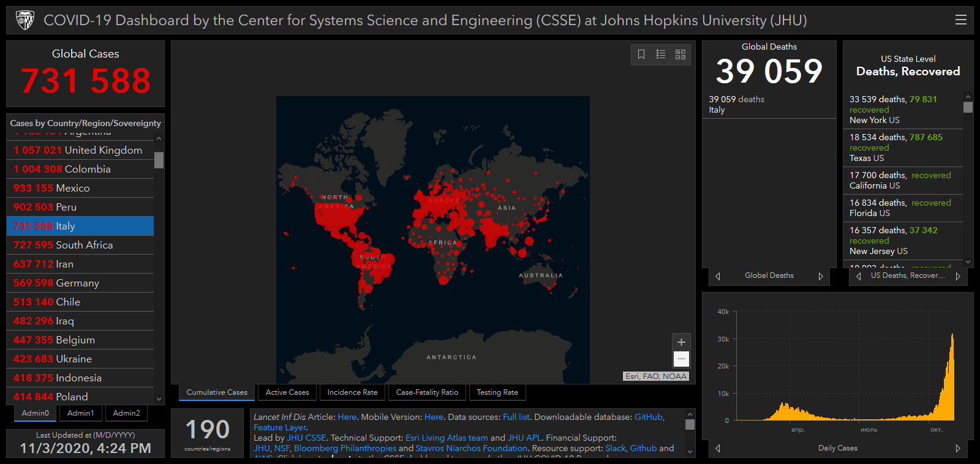This screenshot has height=464, width=980.
Task: Show previous chart before Daily Cases
Action: [718, 448]
